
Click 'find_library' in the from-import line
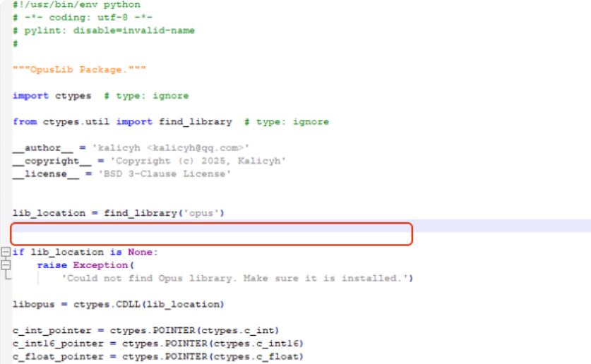[195, 121]
